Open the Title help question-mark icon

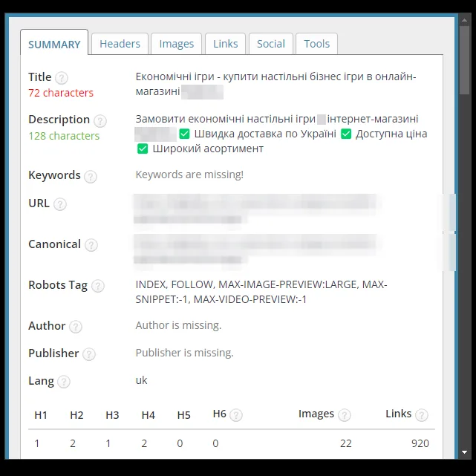[62, 78]
